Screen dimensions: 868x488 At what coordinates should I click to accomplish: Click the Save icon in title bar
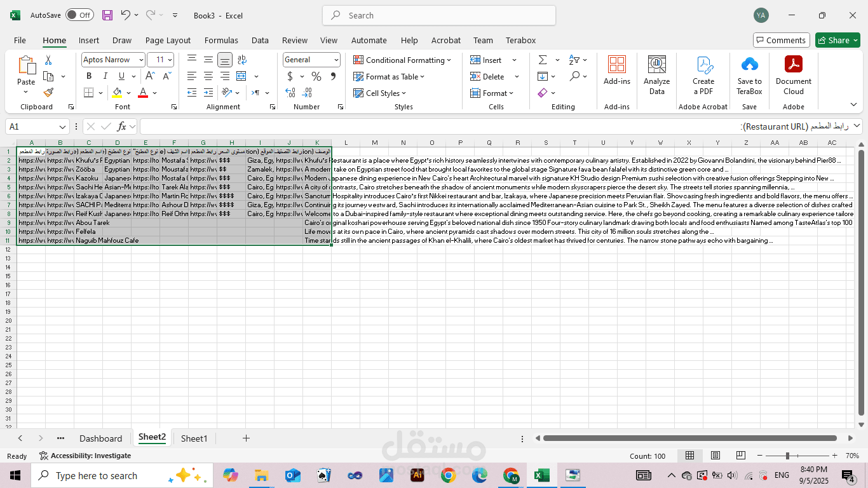click(x=107, y=15)
